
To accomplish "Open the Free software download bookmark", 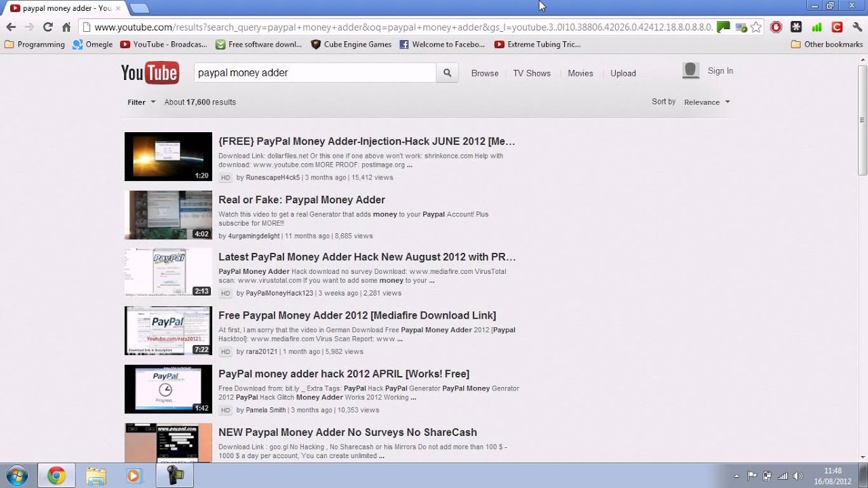I will coord(258,44).
